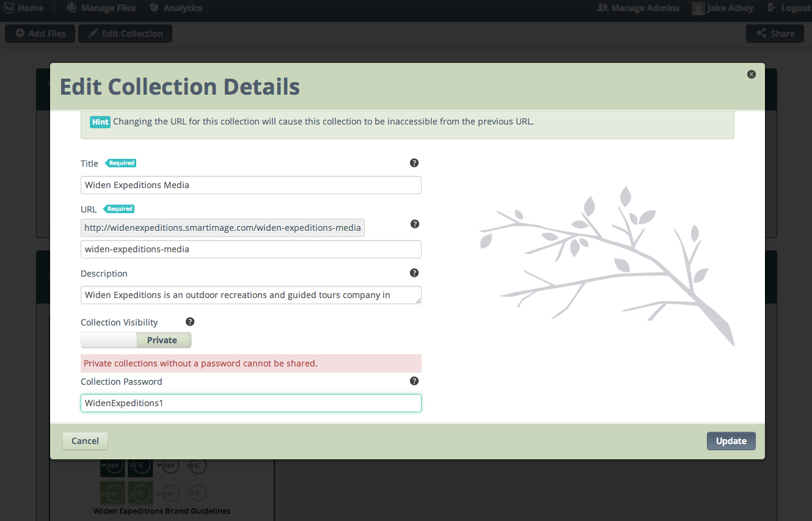Show help for Collection Password
The image size is (812, 521).
pos(414,381)
